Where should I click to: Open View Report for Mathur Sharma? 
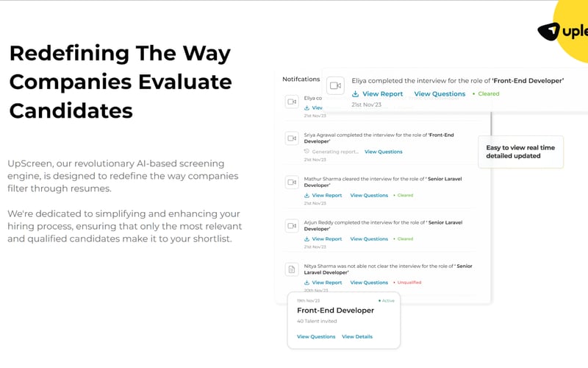click(x=327, y=195)
